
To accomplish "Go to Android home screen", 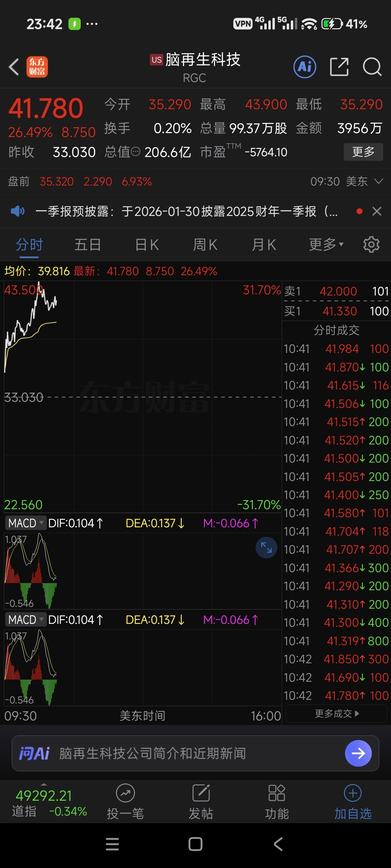I will [195, 844].
